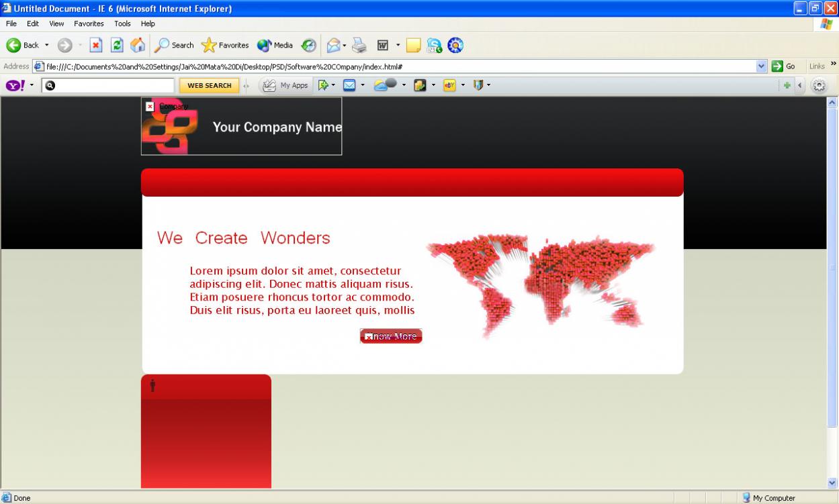The width and height of the screenshot is (839, 504).
Task: Click the Yahoo toolbar finance icon
Action: [x=420, y=85]
